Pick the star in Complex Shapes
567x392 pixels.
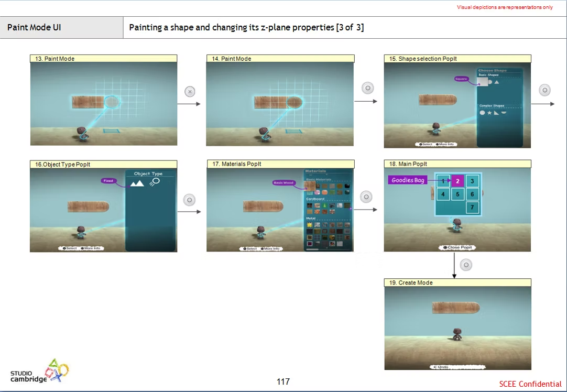click(489, 113)
